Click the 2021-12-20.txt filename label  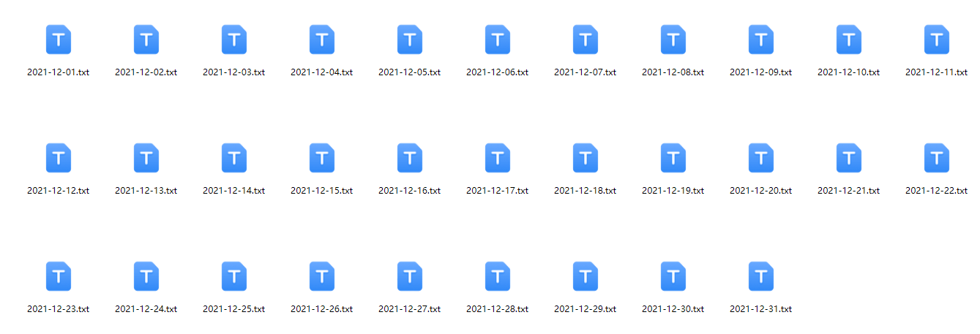tap(760, 191)
